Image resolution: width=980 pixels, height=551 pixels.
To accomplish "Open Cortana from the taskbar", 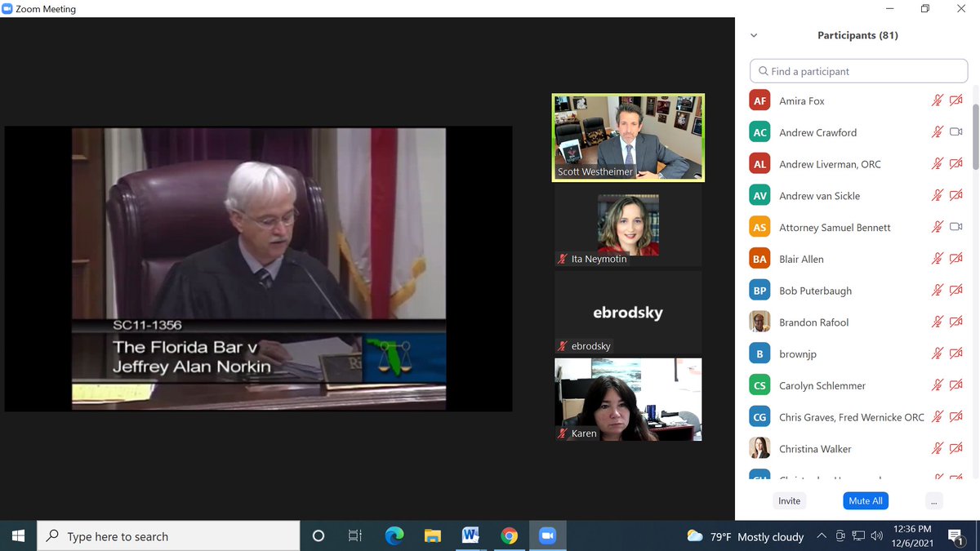I will (318, 536).
